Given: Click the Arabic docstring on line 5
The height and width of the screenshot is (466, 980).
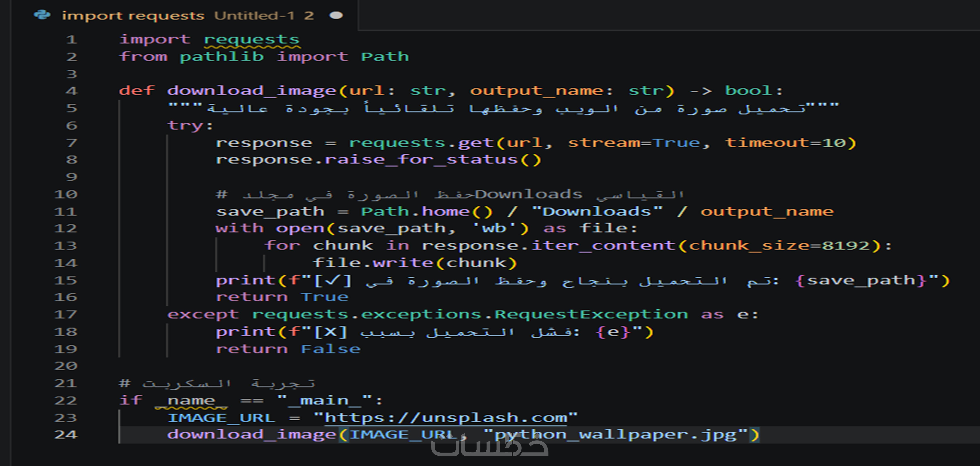Looking at the screenshot, I should point(503,108).
